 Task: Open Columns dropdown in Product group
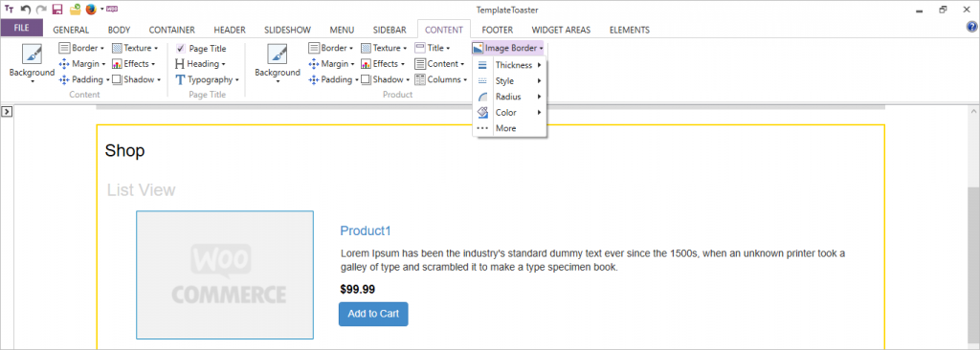pyautogui.click(x=440, y=79)
